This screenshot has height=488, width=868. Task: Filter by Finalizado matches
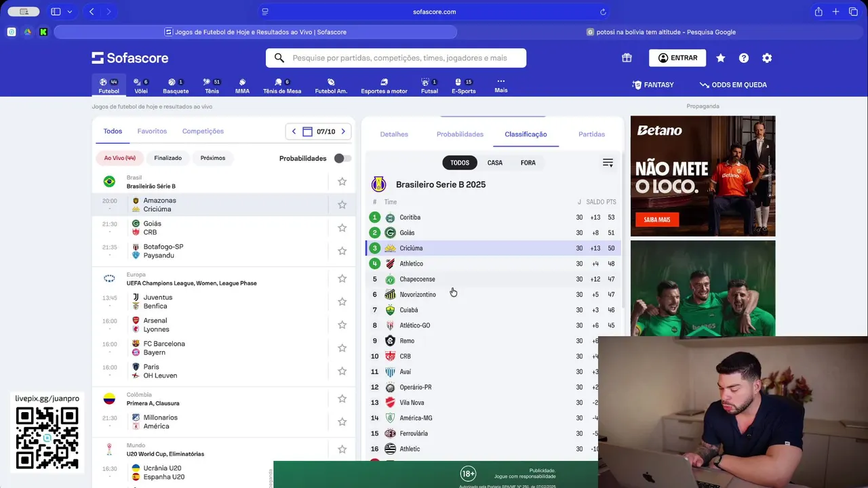click(167, 158)
